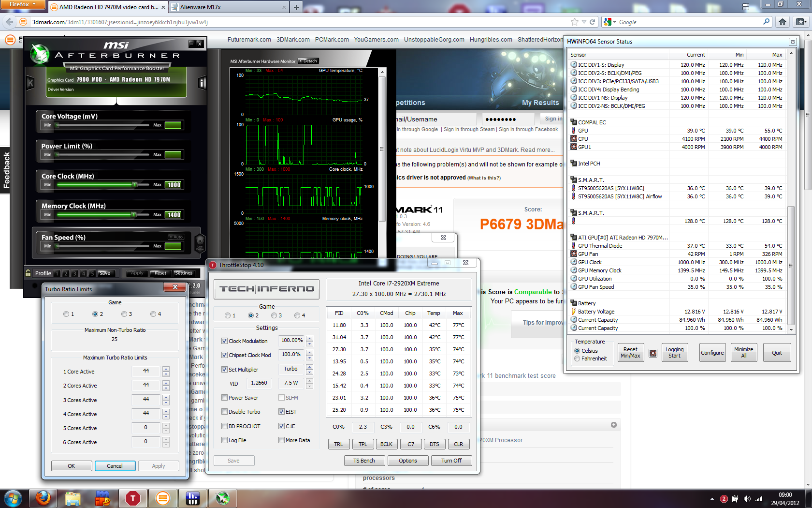Switch to AMD Radeon HD 7970M tab
Viewport: 812px width, 508px height.
coord(107,7)
